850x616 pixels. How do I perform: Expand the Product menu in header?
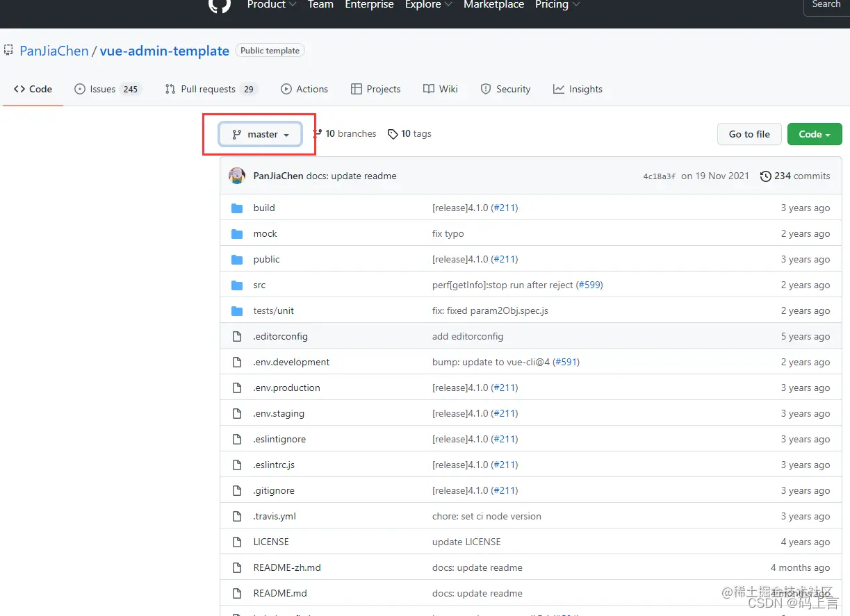[272, 4]
